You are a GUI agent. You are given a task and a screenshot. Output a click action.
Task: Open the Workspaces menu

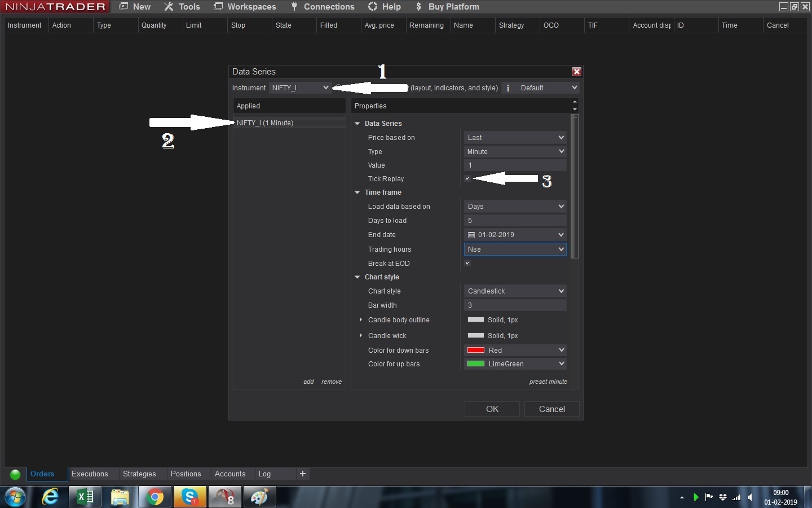click(x=245, y=7)
